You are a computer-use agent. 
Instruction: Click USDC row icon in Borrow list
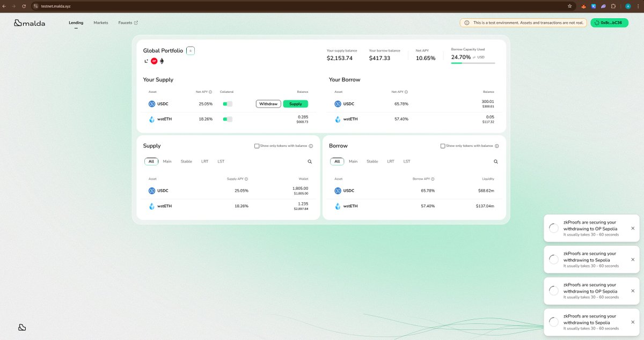(338, 190)
